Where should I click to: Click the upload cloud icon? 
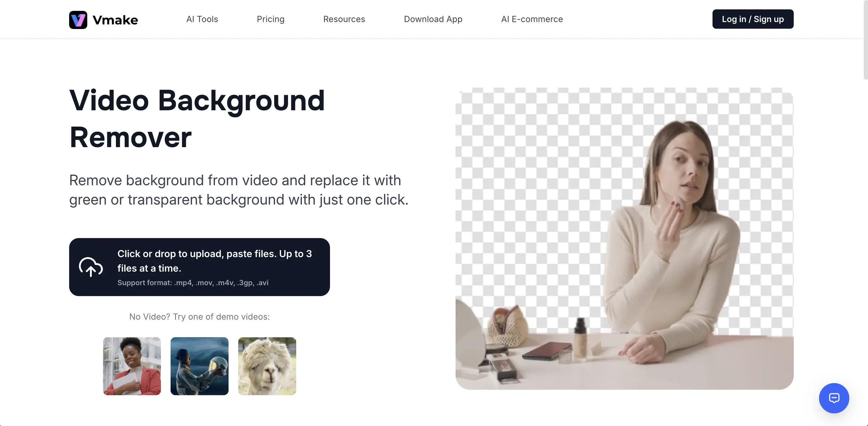91,267
